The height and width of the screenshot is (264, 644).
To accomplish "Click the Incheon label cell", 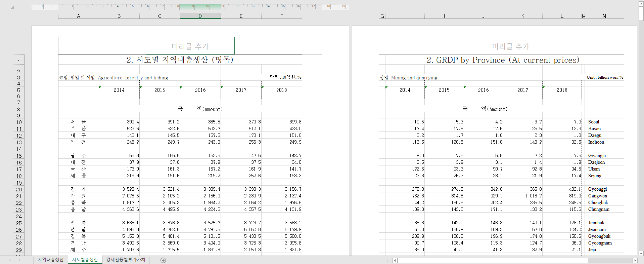I will click(604, 142).
